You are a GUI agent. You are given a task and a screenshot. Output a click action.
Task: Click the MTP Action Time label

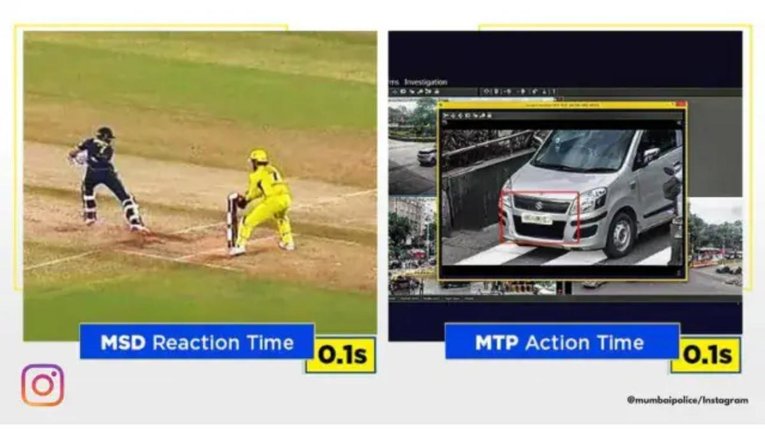[x=562, y=342]
